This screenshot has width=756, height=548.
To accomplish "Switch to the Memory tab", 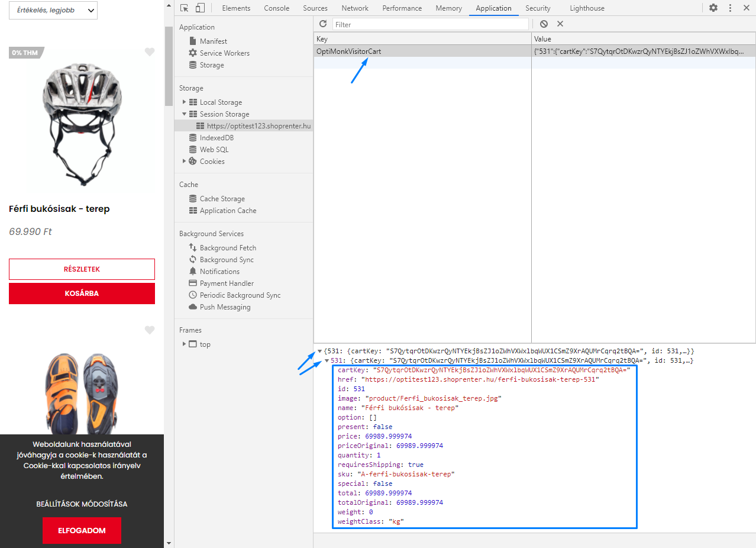I will pyautogui.click(x=449, y=8).
